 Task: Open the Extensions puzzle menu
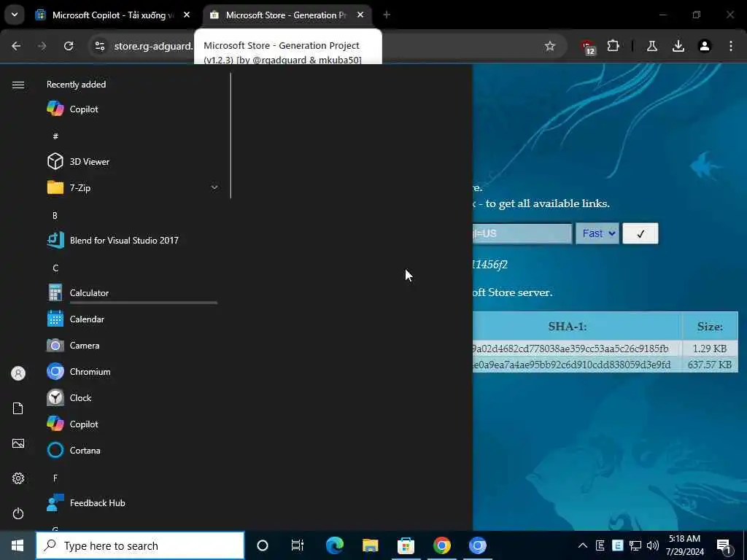click(613, 46)
